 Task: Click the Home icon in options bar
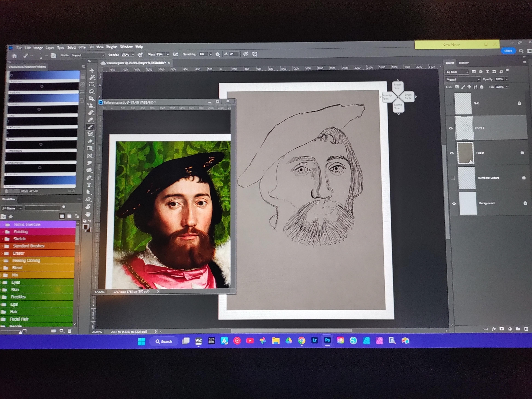tap(14, 56)
